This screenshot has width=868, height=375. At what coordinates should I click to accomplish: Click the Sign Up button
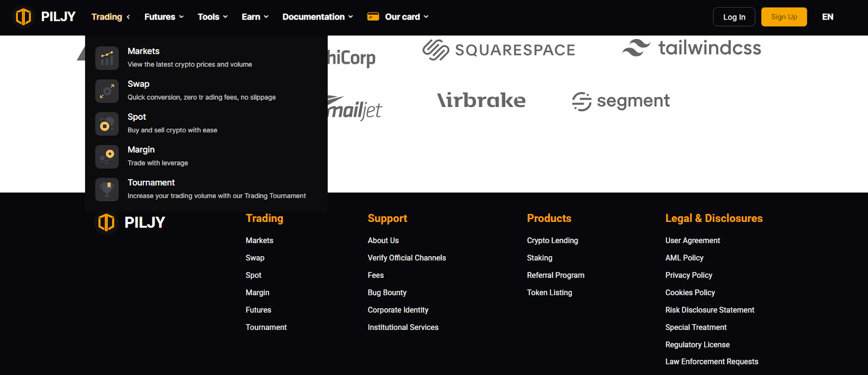click(x=784, y=17)
